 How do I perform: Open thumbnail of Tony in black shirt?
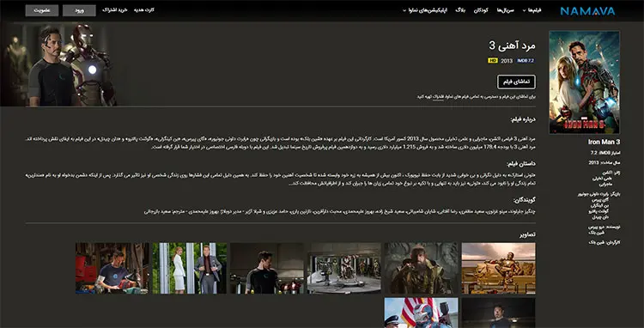coord(266,268)
